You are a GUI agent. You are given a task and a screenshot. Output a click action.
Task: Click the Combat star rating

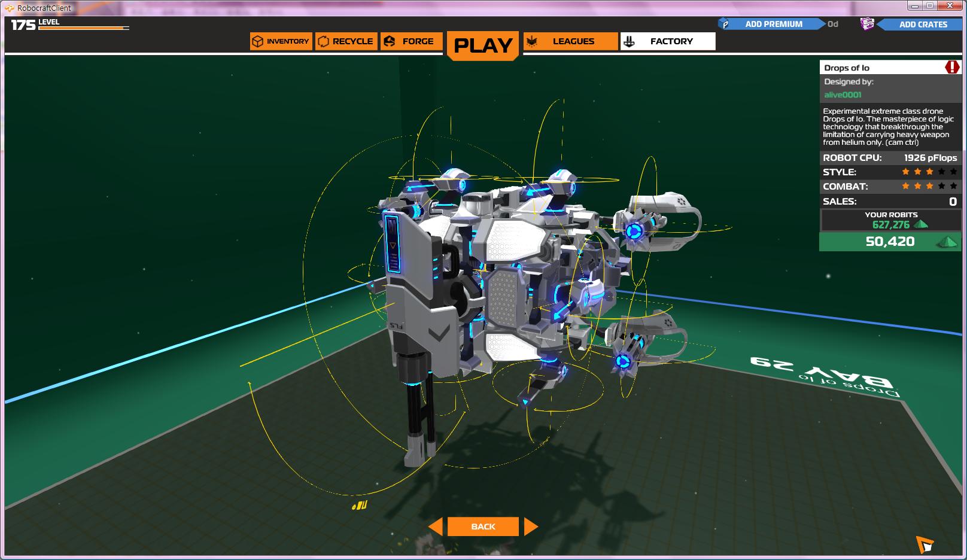pos(929,186)
